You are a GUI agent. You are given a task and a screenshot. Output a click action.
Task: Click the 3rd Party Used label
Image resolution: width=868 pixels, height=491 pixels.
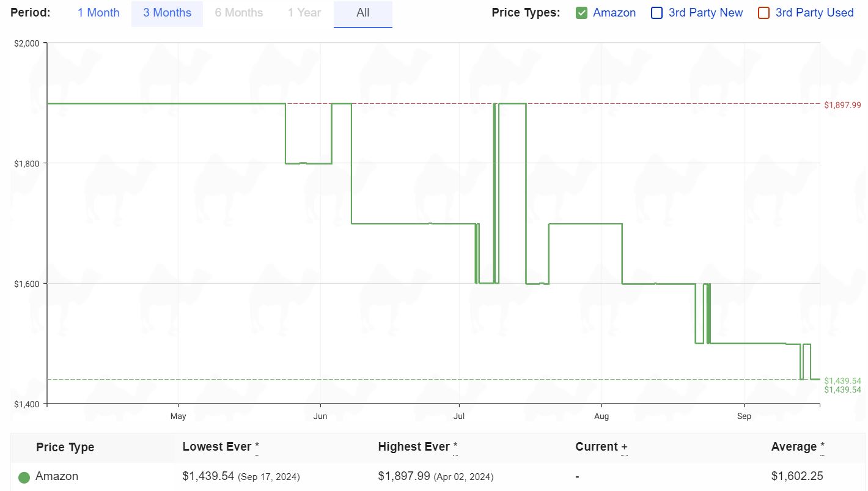[814, 13]
